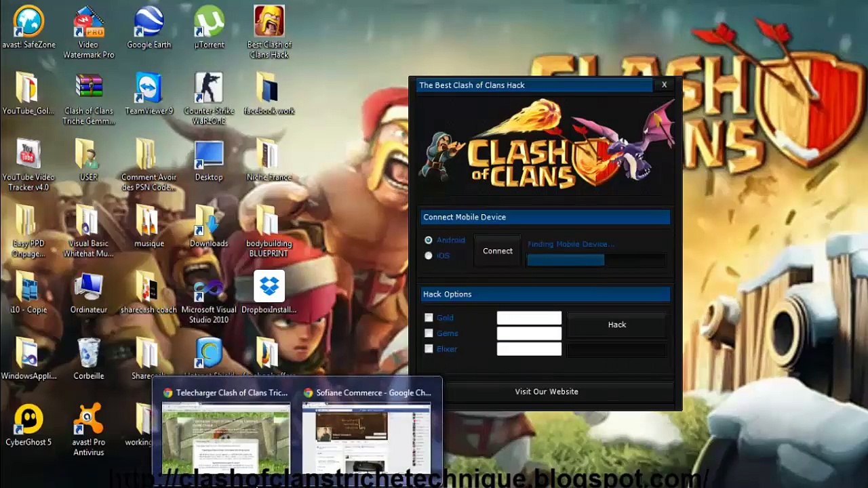This screenshot has height=488, width=868.
Task: Open the Google Earth shortcut
Action: tap(149, 28)
